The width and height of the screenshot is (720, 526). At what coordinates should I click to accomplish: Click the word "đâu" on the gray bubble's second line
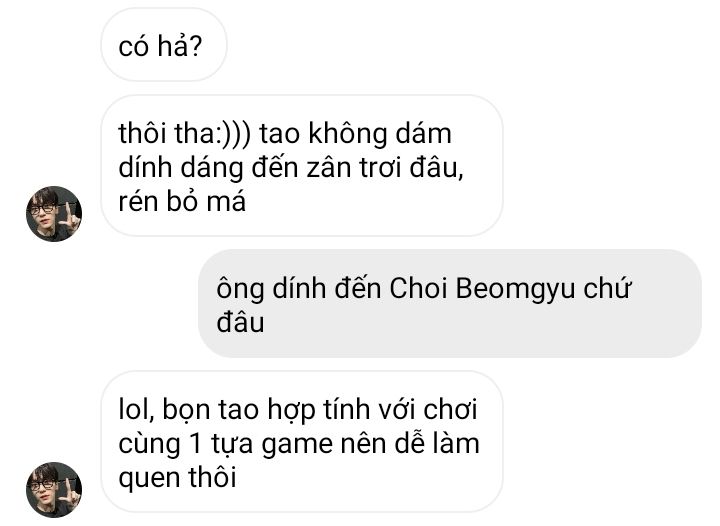click(x=240, y=322)
